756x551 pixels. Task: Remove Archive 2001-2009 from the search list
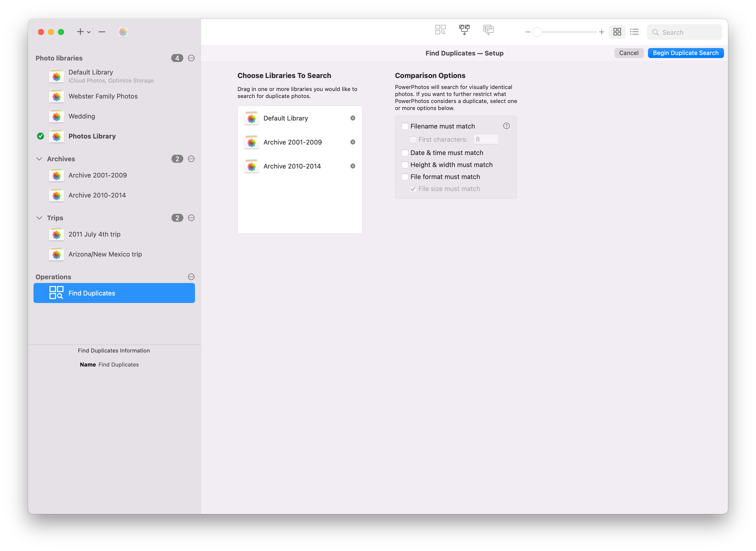point(353,142)
